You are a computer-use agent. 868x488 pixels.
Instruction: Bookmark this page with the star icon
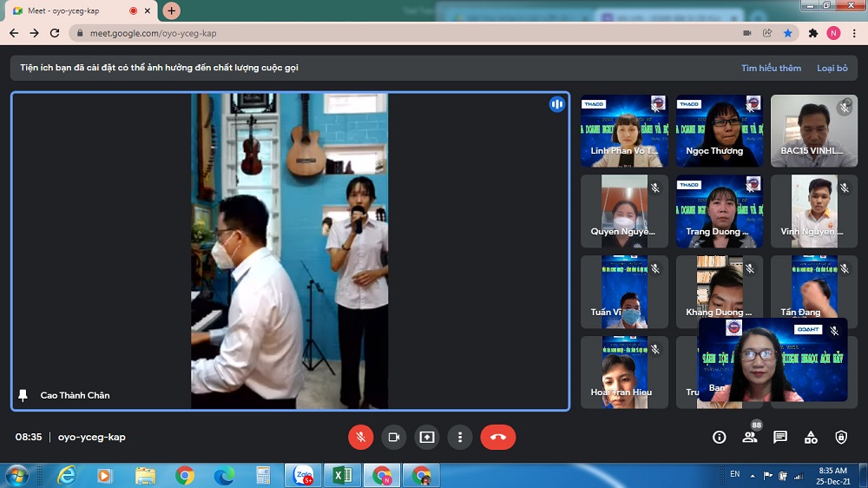click(788, 33)
